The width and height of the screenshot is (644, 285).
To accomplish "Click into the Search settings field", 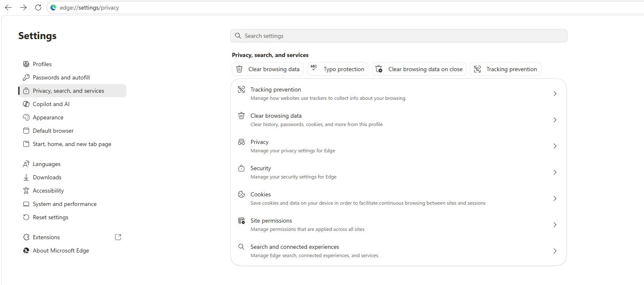I will pyautogui.click(x=398, y=36).
